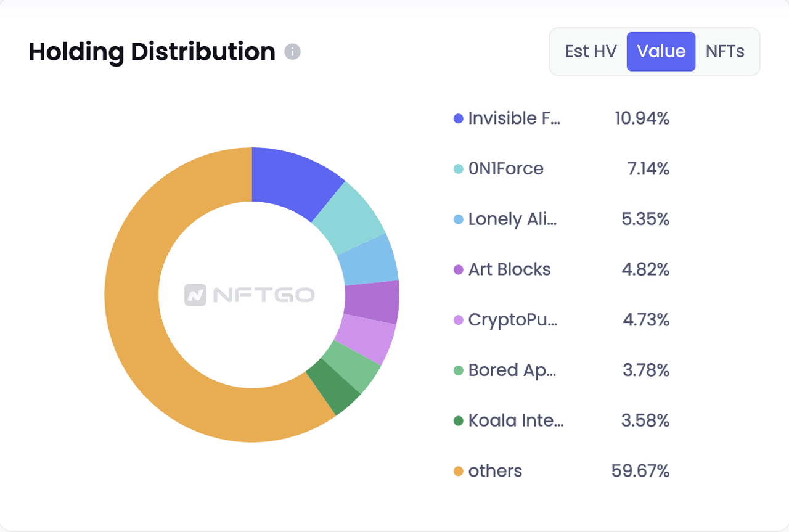
Task: Select the Value tab
Action: pyautogui.click(x=661, y=51)
